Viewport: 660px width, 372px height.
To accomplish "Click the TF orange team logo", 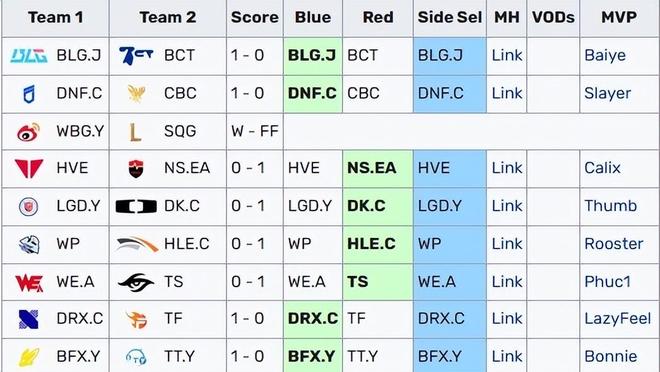I will point(137,319).
